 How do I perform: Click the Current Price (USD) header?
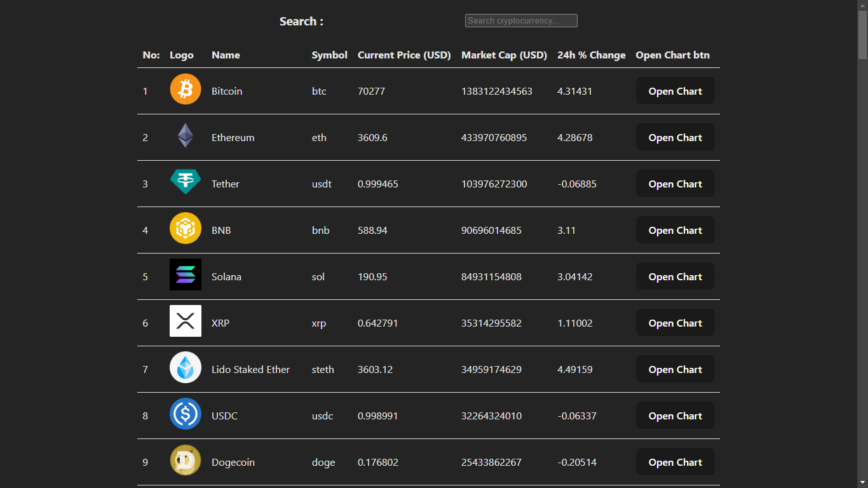tap(404, 55)
